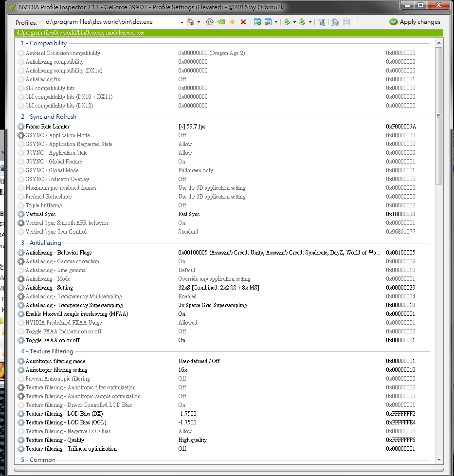Click the import profiles icon
Image resolution: width=454 pixels, height=476 pixels.
pyautogui.click(x=302, y=22)
